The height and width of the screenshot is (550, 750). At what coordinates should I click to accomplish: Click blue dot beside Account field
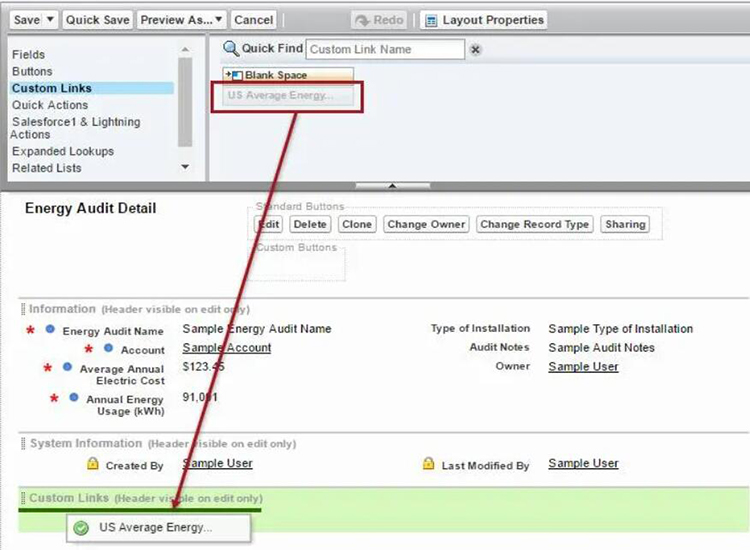109,348
